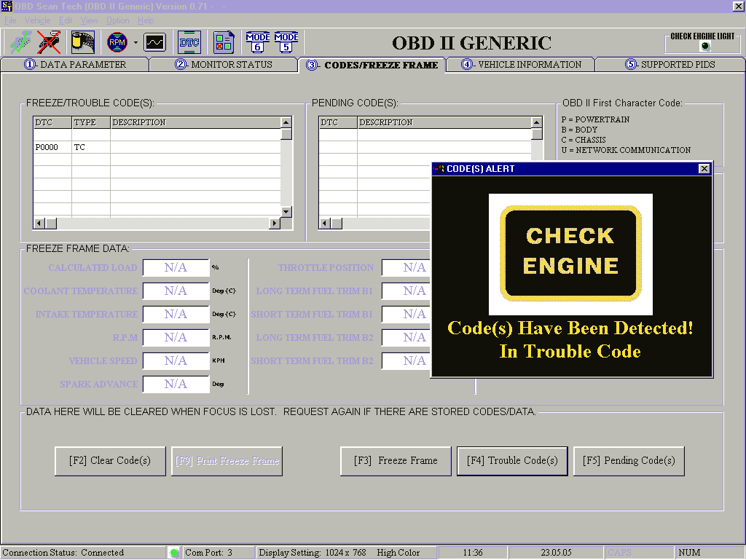
Task: Open the Vehicle Information tab
Action: [522, 64]
